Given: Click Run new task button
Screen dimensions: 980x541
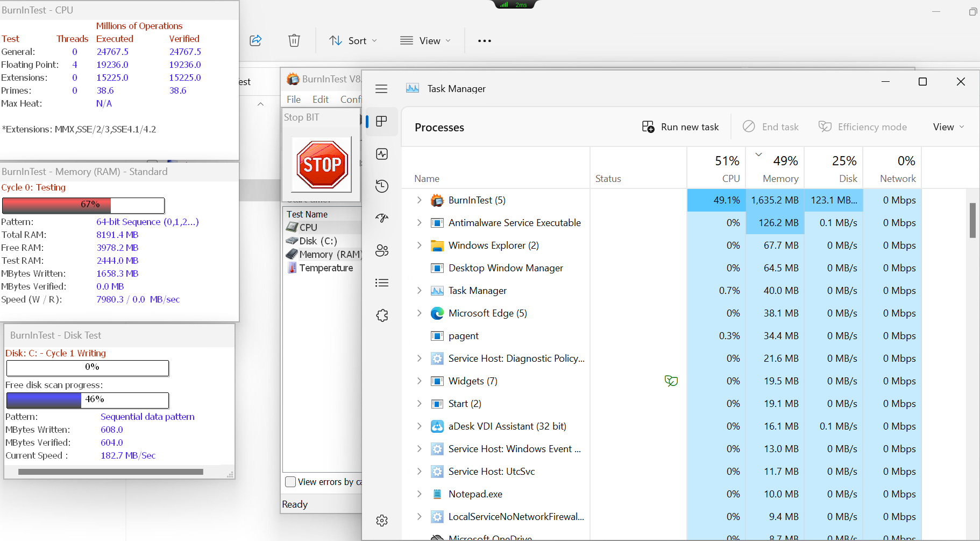Looking at the screenshot, I should pos(680,127).
